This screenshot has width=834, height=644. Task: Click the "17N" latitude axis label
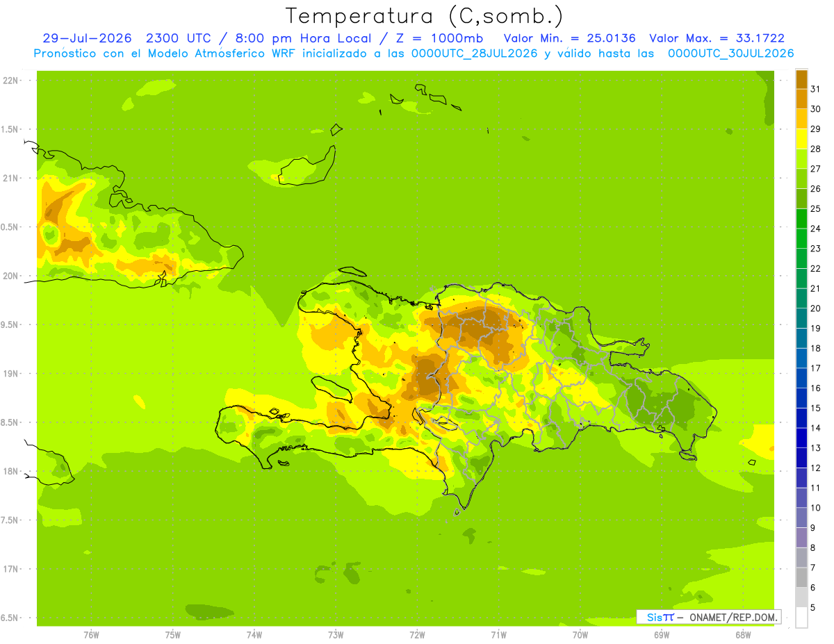(x=10, y=570)
